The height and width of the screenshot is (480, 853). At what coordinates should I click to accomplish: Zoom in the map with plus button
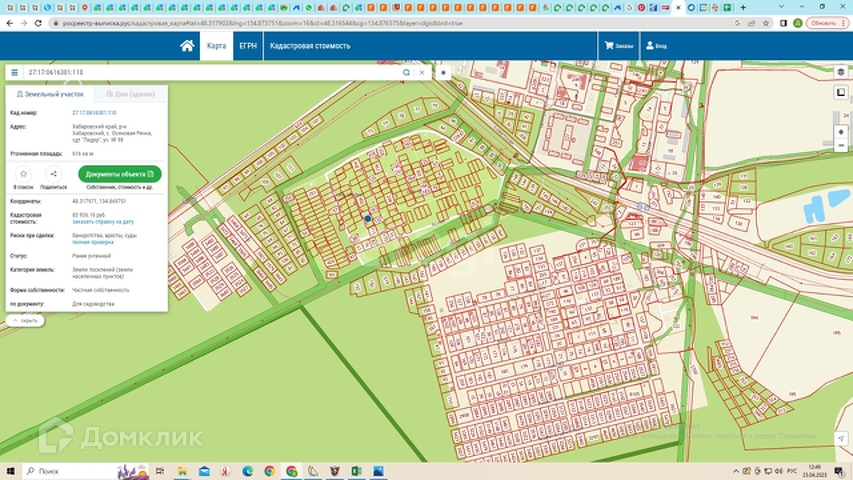click(841, 132)
